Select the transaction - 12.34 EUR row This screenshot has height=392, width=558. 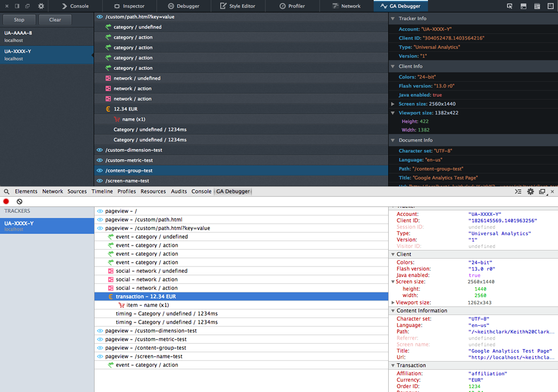[241, 297]
